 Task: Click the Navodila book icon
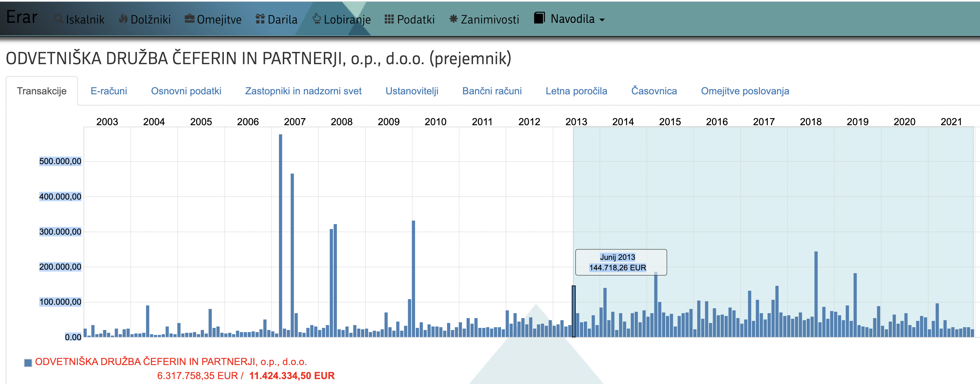click(539, 18)
